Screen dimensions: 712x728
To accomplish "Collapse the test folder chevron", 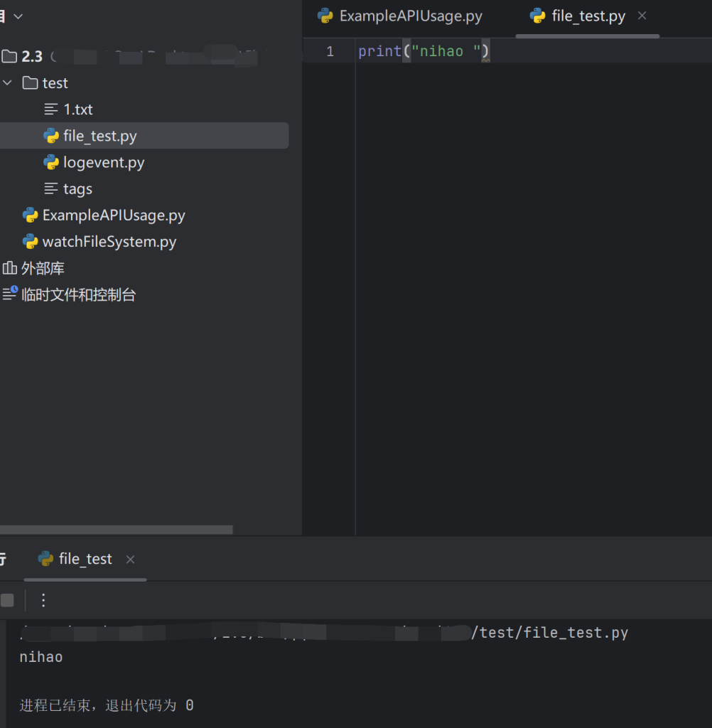I will [x=8, y=83].
